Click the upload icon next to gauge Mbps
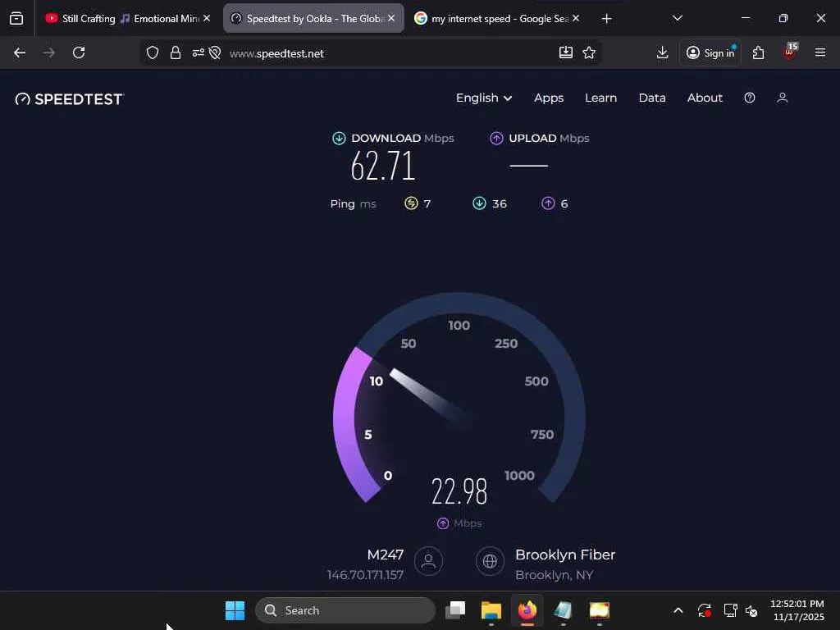 click(443, 523)
